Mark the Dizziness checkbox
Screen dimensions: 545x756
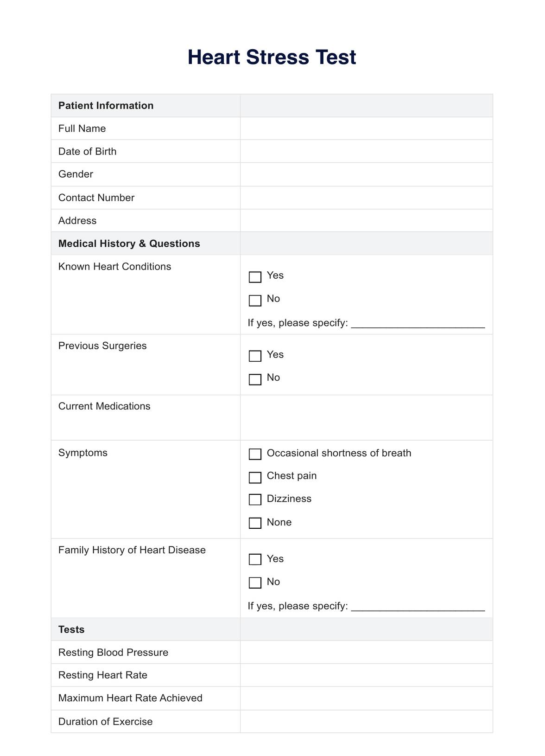(255, 499)
